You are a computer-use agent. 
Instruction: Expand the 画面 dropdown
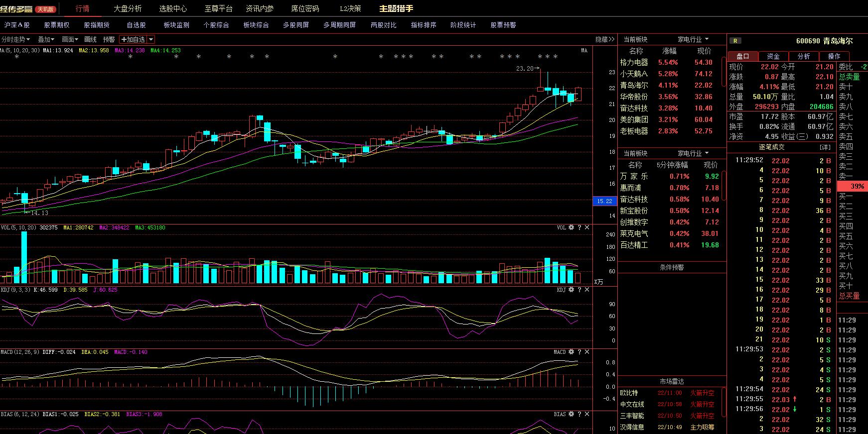click(70, 39)
